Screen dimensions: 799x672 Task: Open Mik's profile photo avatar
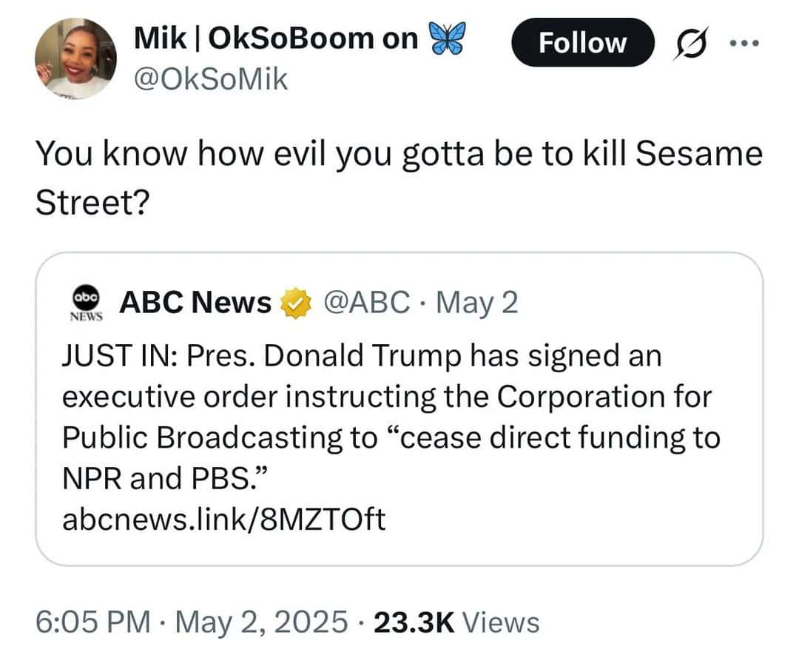pyautogui.click(x=76, y=57)
